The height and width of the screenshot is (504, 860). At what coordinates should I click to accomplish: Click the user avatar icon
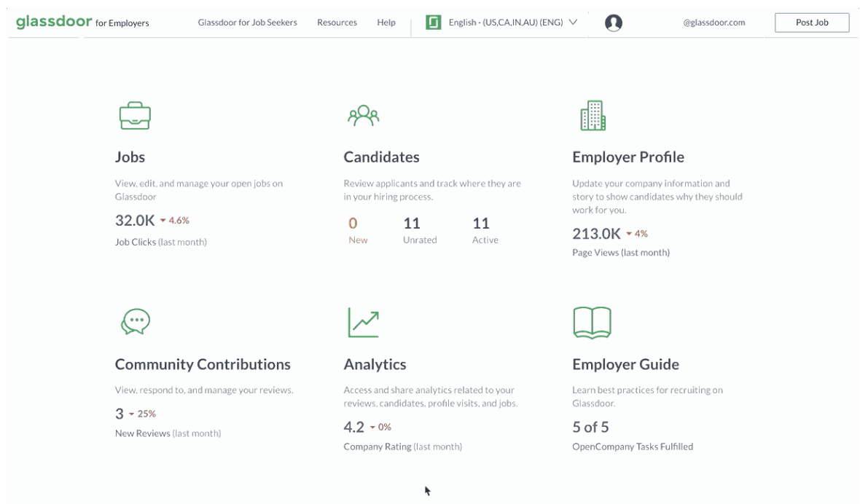[x=613, y=23]
